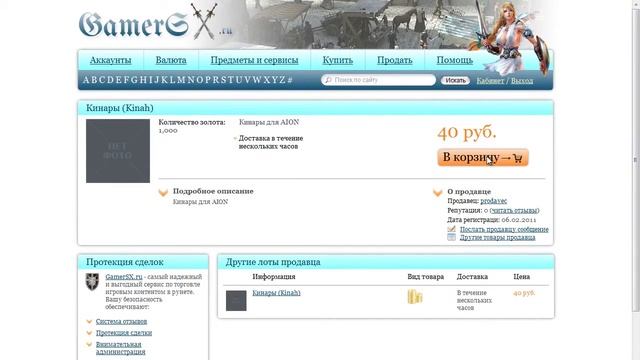Click the НЕТ ФОТО product thumbnail
The image size is (640, 360).
coord(118,151)
